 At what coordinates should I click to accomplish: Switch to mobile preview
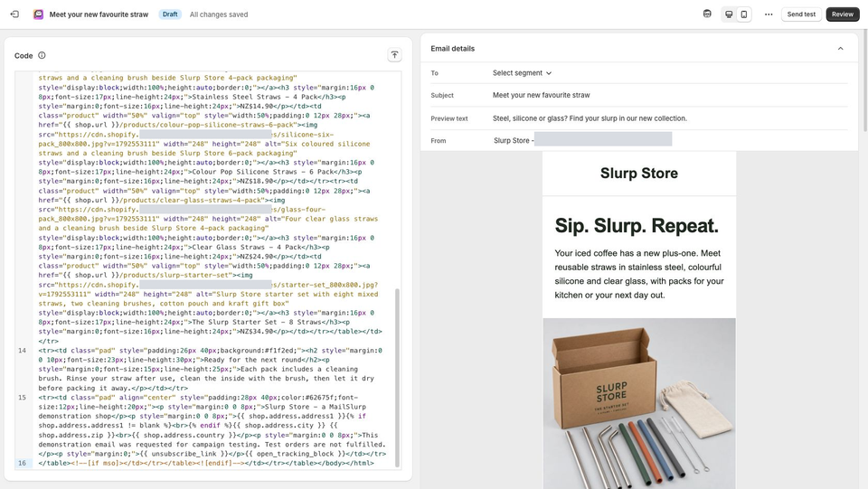pyautogui.click(x=744, y=14)
